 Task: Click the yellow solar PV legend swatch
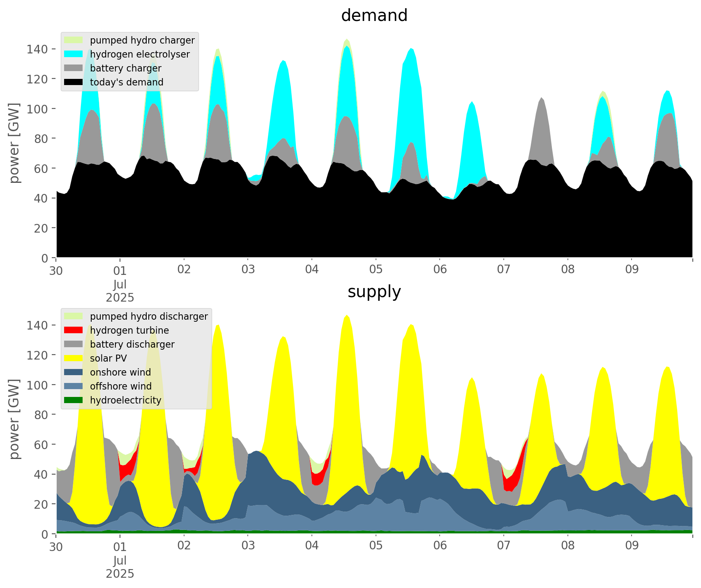point(74,358)
